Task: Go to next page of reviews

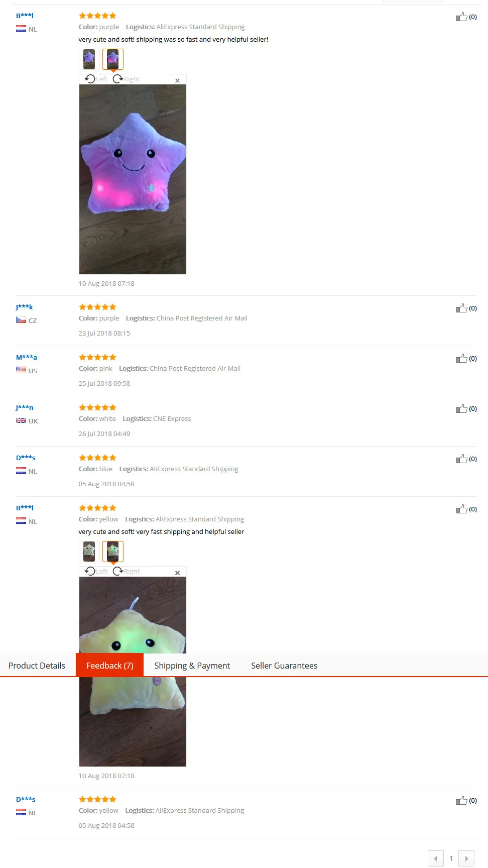Action: click(x=466, y=858)
